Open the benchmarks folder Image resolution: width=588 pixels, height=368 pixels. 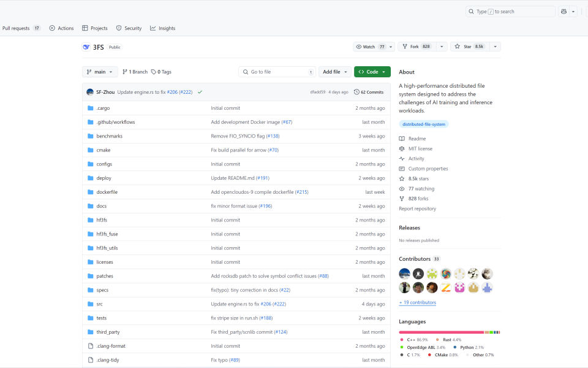pyautogui.click(x=110, y=136)
